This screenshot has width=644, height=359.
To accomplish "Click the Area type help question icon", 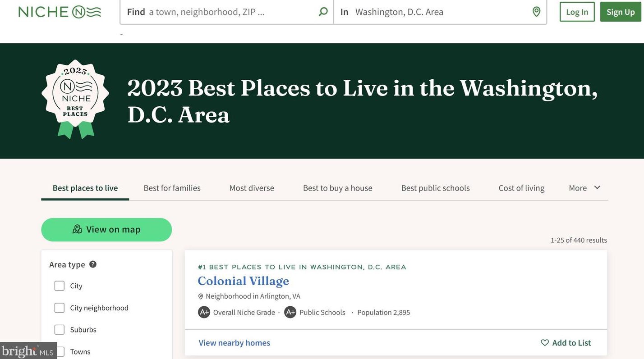I will 93,264.
